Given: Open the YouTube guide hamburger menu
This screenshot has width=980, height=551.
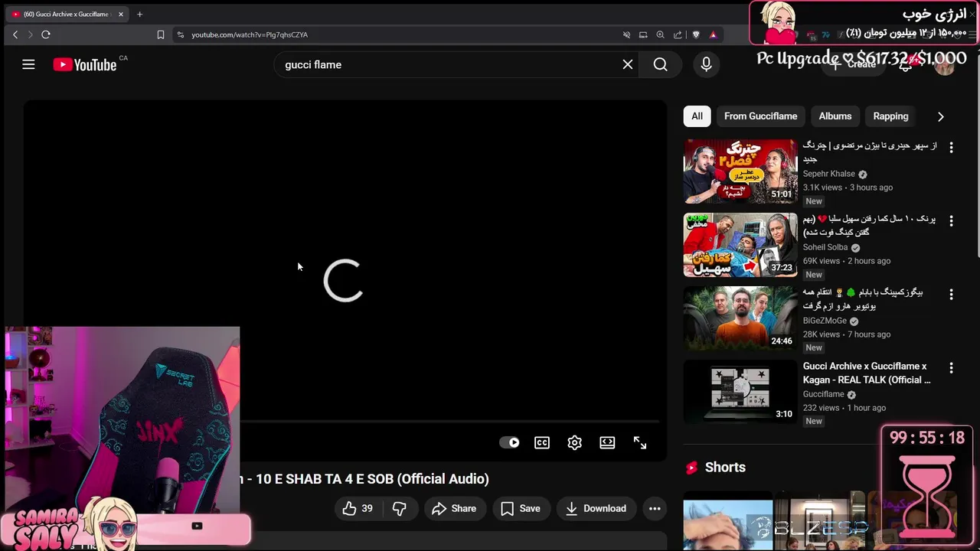Looking at the screenshot, I should [x=28, y=65].
